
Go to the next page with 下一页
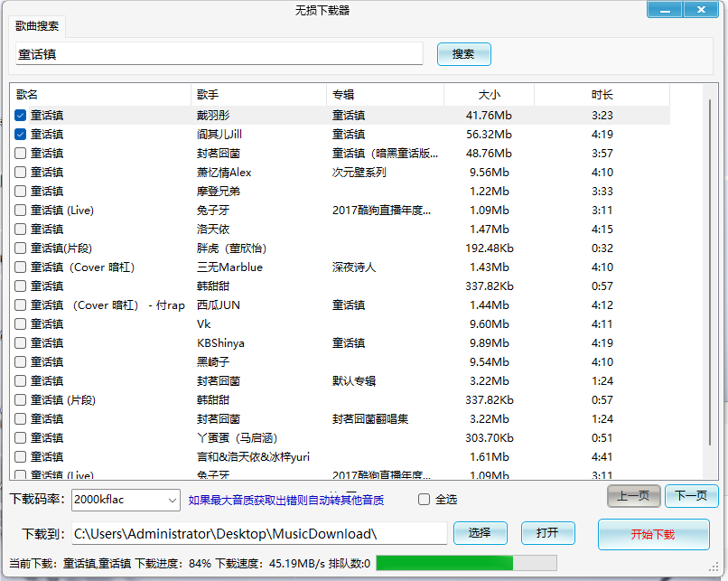point(691,496)
